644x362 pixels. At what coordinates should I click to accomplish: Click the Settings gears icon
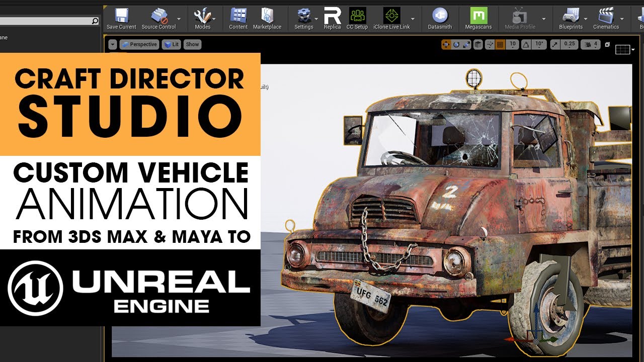coord(303,15)
